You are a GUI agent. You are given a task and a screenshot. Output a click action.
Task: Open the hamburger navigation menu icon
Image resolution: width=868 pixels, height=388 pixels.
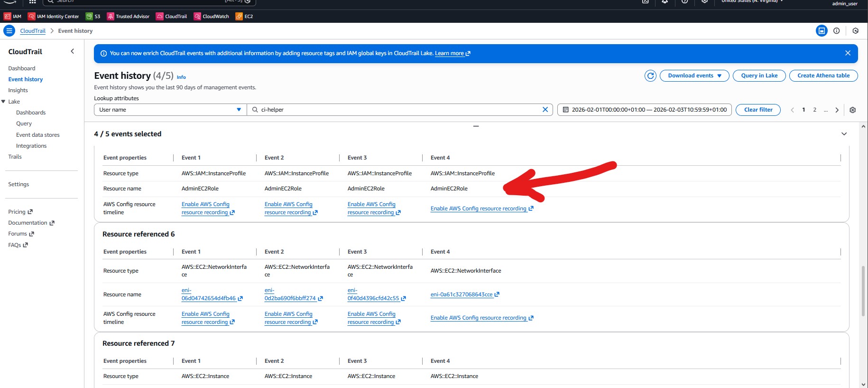(9, 31)
